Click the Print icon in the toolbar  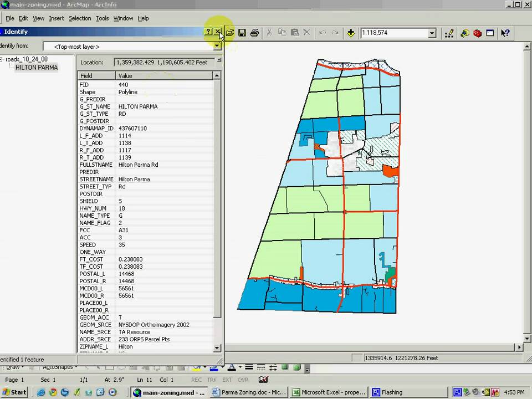coord(254,33)
